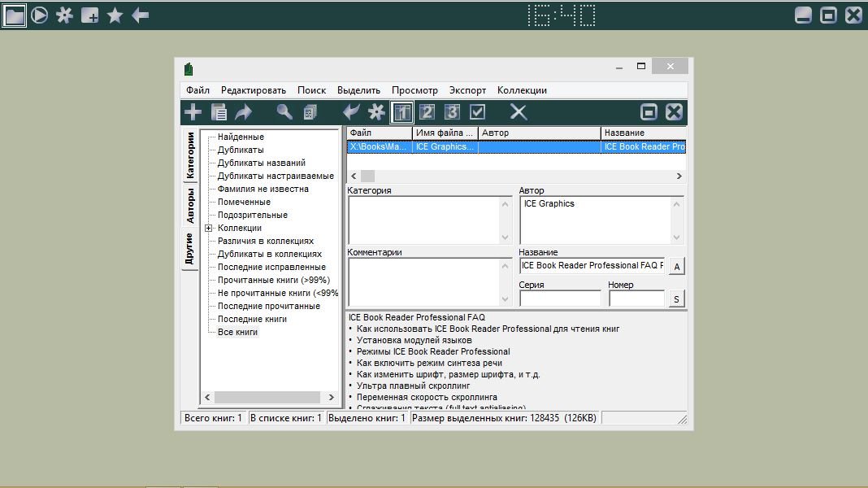Expand the Коллекции tree node
The width and height of the screenshot is (868, 488).
[x=209, y=229]
